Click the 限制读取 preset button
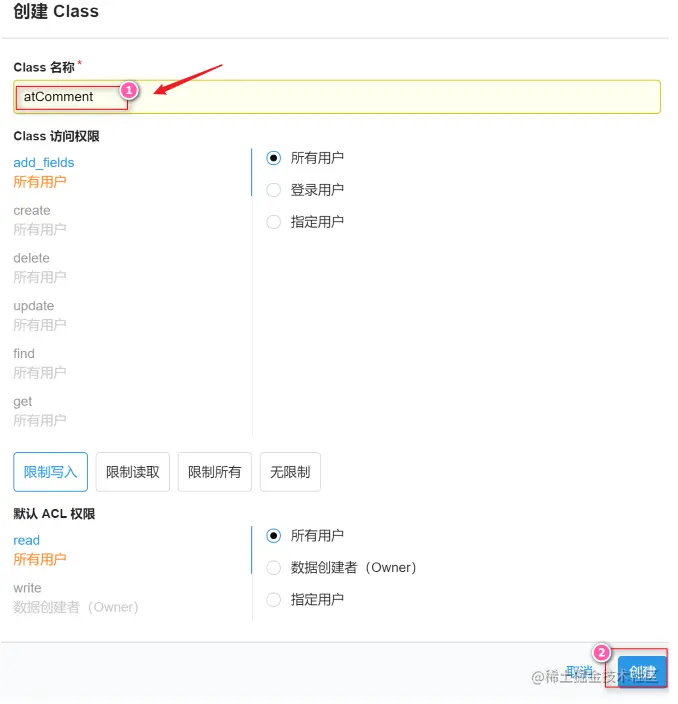678x704 pixels. (x=133, y=472)
